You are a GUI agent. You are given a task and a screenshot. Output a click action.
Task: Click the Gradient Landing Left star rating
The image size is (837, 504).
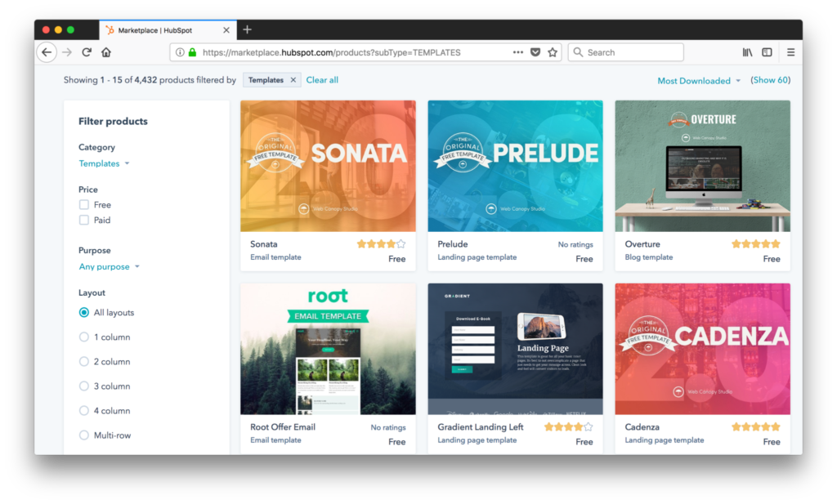[569, 427]
